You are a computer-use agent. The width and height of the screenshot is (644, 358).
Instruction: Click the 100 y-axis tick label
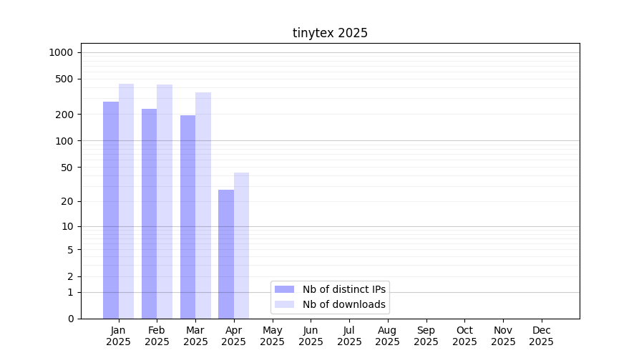(64, 141)
